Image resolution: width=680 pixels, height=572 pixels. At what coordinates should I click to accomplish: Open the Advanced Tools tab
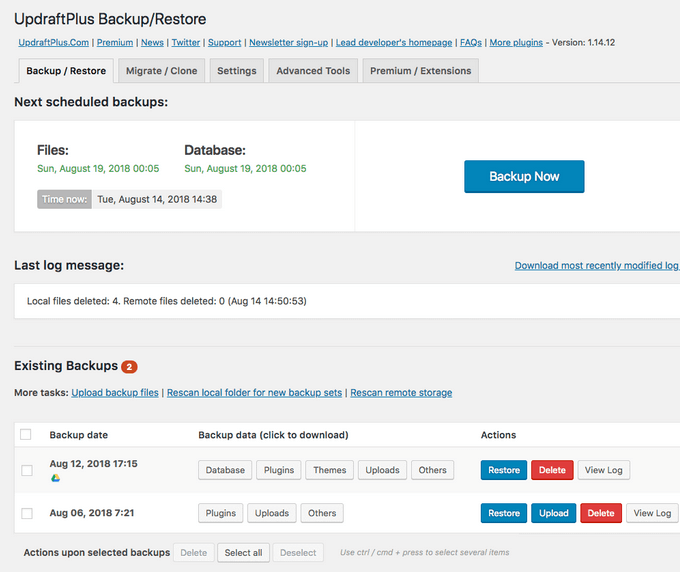pos(313,71)
